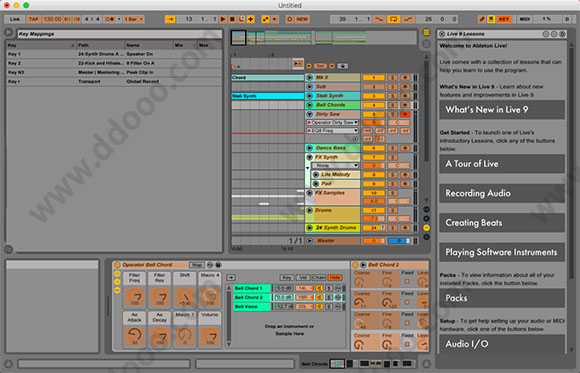This screenshot has height=373, width=580.
Task: Sort mappings by Name column header
Action: (149, 45)
